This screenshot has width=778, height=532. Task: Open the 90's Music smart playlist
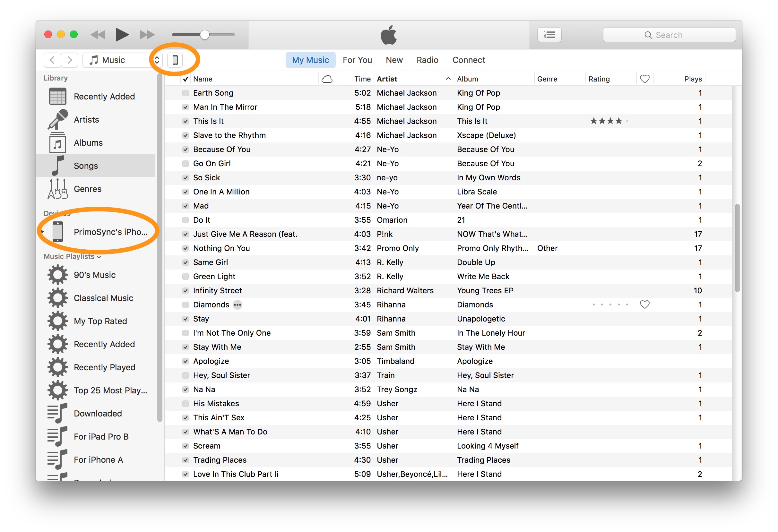click(x=95, y=275)
